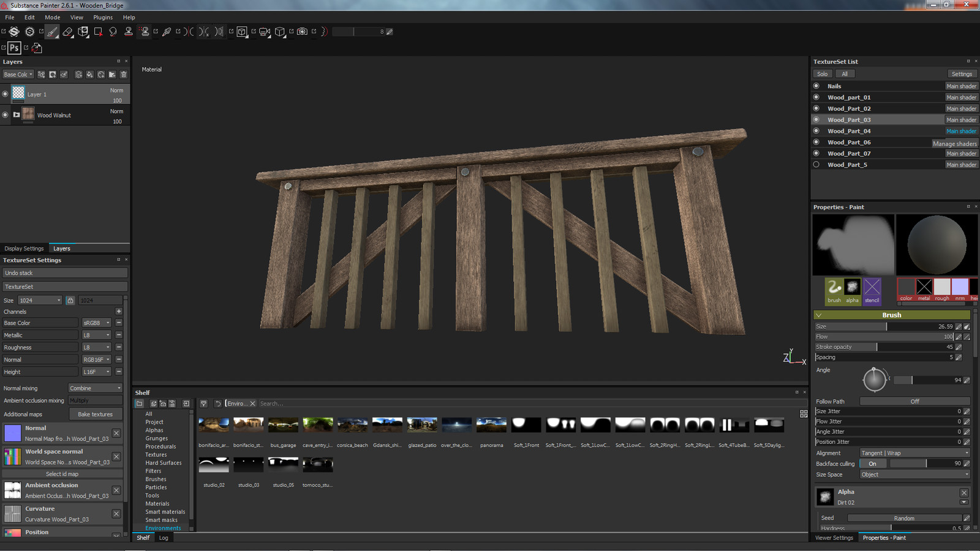Open the Base Color channel dropdown
980x551 pixels.
tap(18, 75)
